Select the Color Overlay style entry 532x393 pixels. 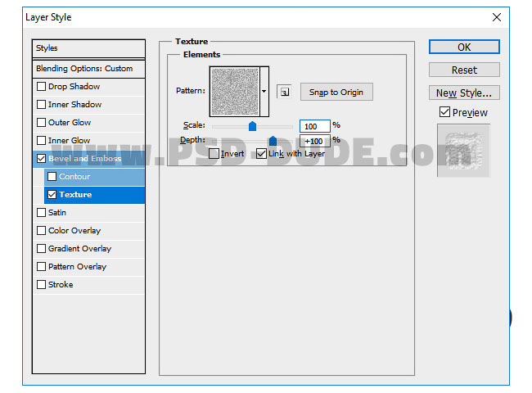pyautogui.click(x=89, y=230)
